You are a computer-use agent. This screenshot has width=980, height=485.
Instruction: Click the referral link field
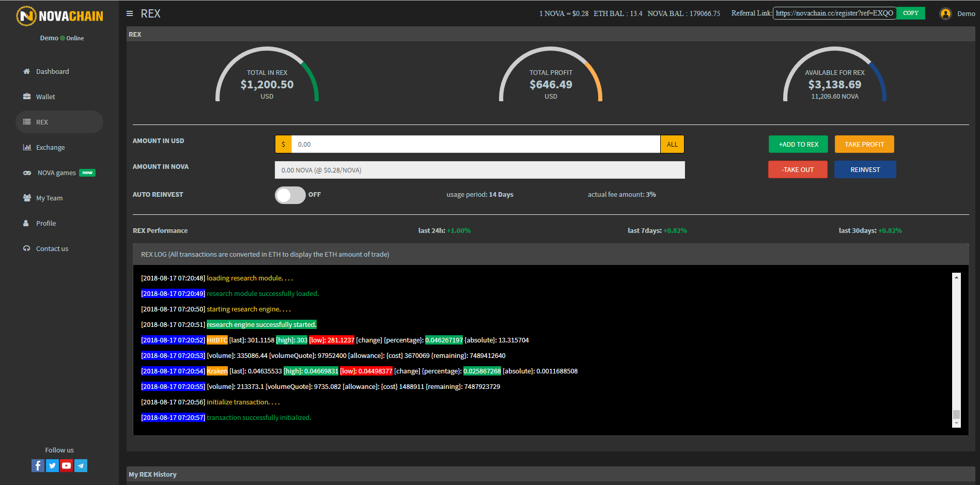click(x=834, y=13)
